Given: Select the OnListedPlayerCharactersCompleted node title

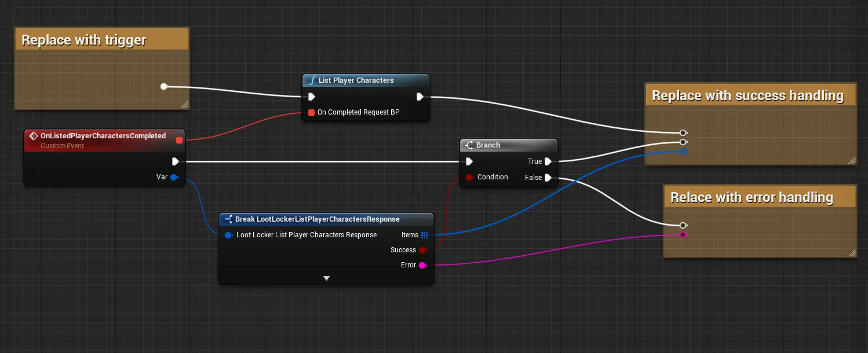Looking at the screenshot, I should tap(103, 136).
